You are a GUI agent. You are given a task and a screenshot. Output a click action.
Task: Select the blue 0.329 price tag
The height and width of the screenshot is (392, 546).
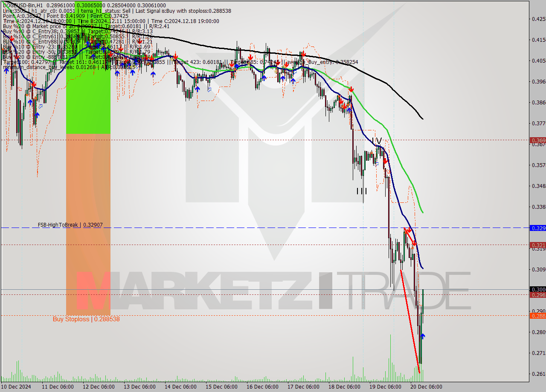(537, 228)
